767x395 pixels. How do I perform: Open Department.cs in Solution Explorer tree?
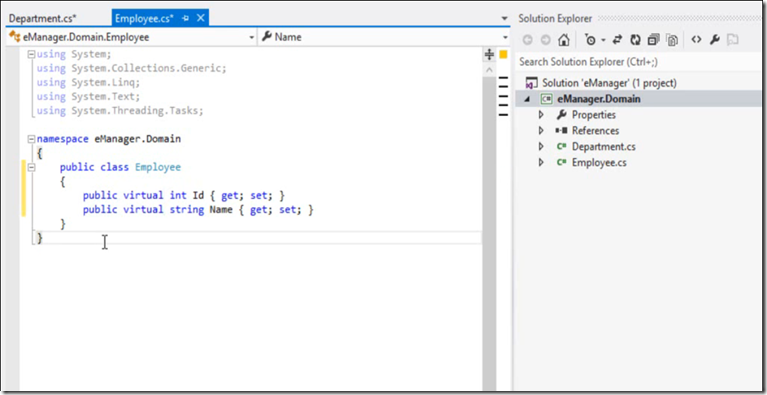[604, 146]
